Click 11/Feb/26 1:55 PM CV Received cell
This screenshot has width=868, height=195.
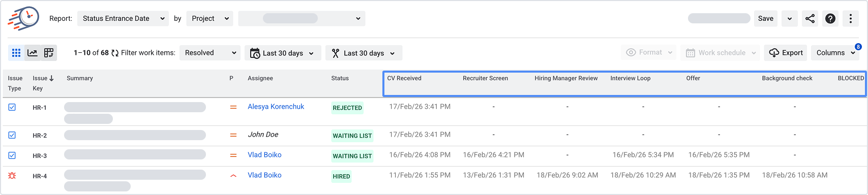pyautogui.click(x=420, y=175)
